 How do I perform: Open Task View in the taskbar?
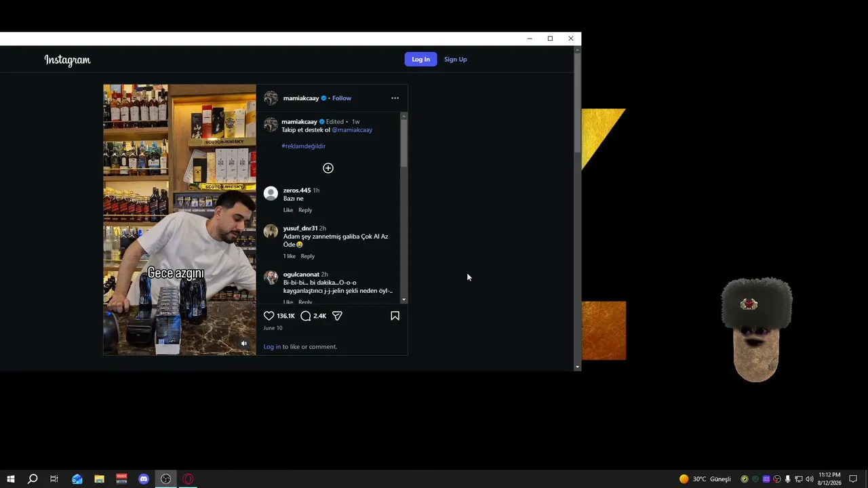54,479
